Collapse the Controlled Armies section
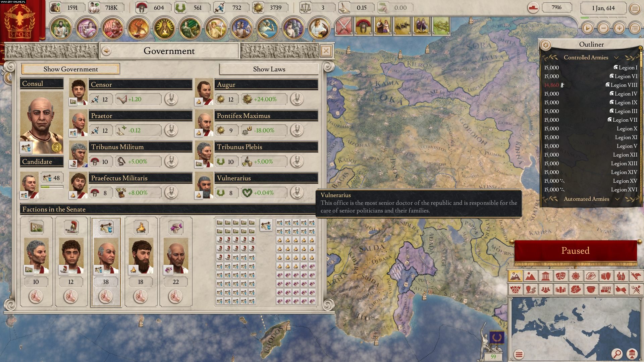644x362 pixels. pos(616,58)
